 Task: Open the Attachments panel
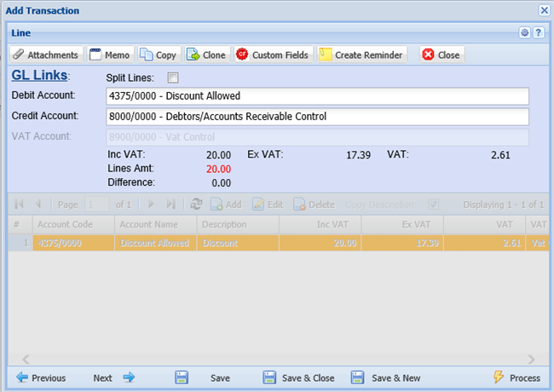click(x=46, y=55)
